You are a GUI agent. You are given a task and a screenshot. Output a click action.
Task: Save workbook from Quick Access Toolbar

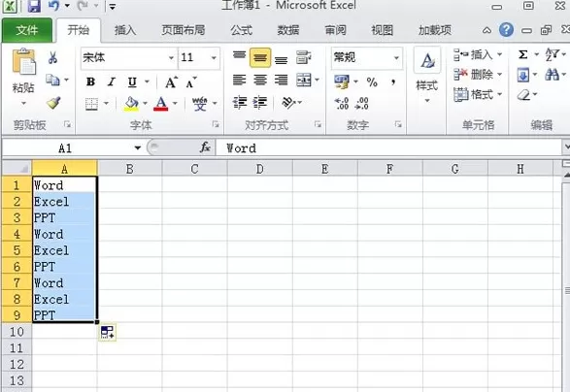tap(34, 7)
